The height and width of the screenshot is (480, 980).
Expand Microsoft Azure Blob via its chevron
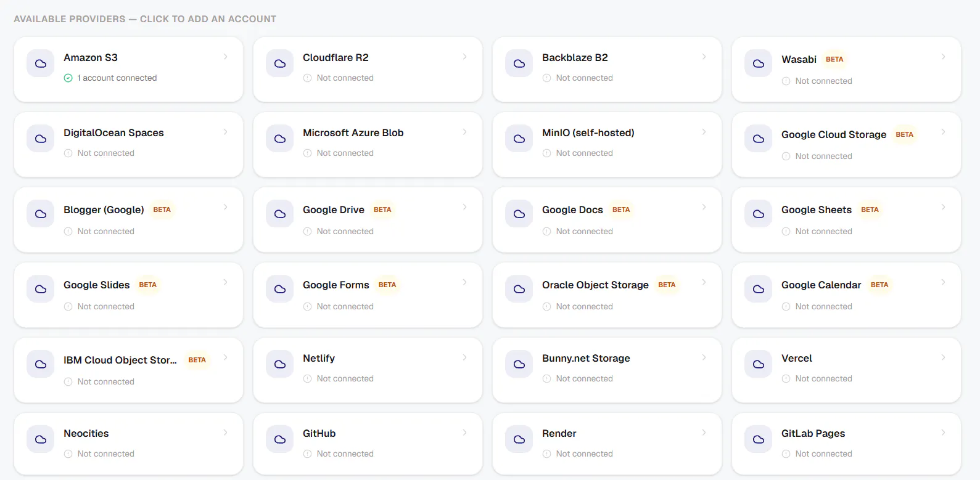[465, 132]
